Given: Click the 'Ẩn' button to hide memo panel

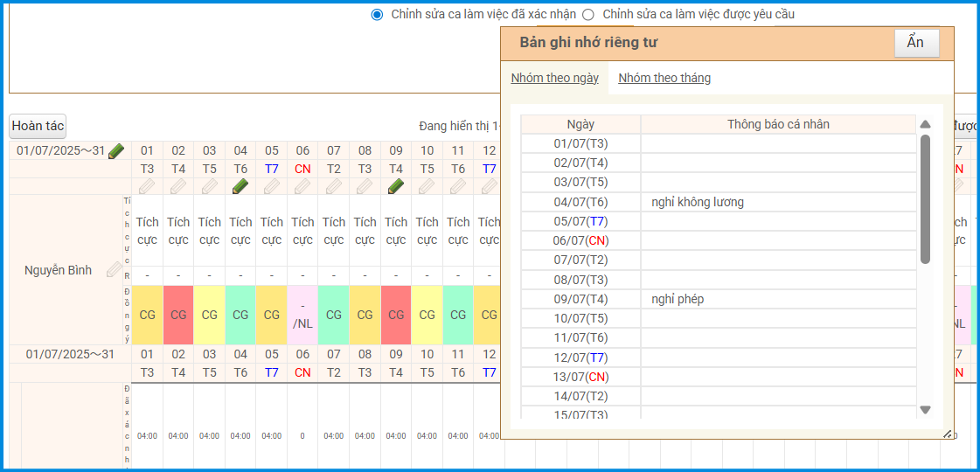Looking at the screenshot, I should (915, 43).
